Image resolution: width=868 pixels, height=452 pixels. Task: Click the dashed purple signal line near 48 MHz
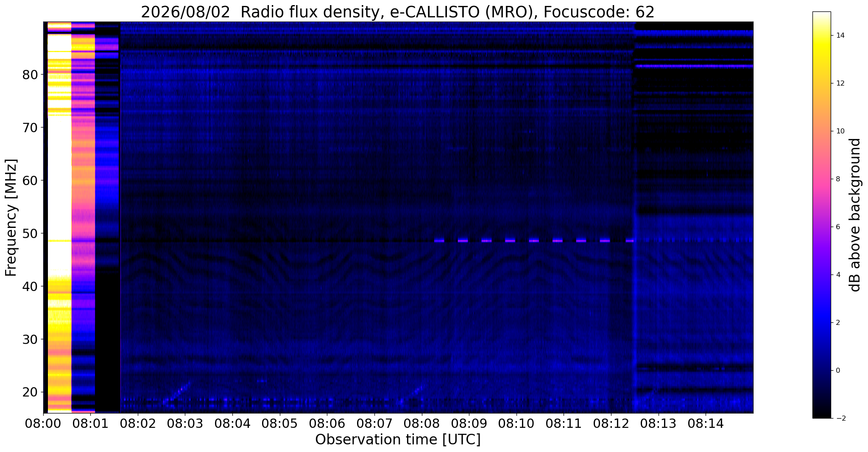click(533, 241)
